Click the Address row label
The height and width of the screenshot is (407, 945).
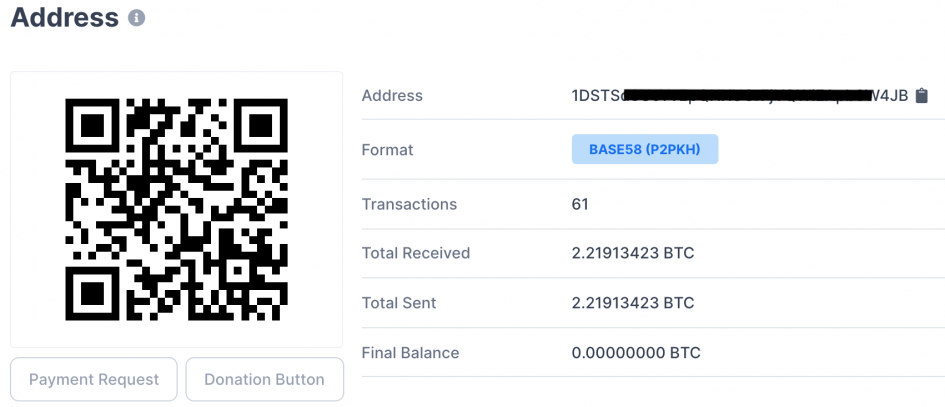pyautogui.click(x=392, y=96)
